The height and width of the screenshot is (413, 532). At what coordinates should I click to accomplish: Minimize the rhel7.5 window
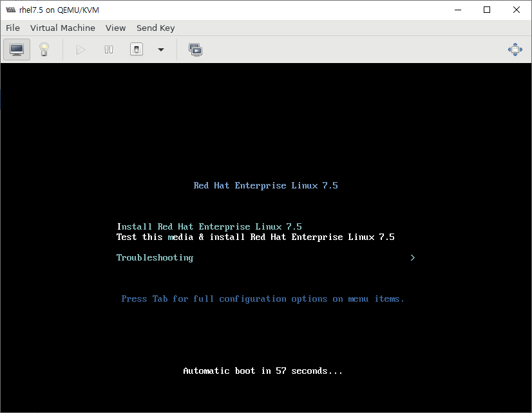(x=458, y=10)
